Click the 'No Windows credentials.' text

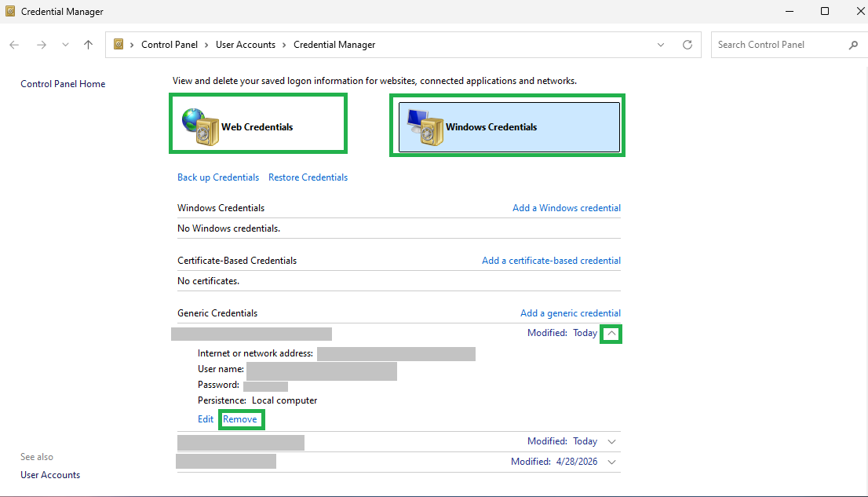[228, 228]
